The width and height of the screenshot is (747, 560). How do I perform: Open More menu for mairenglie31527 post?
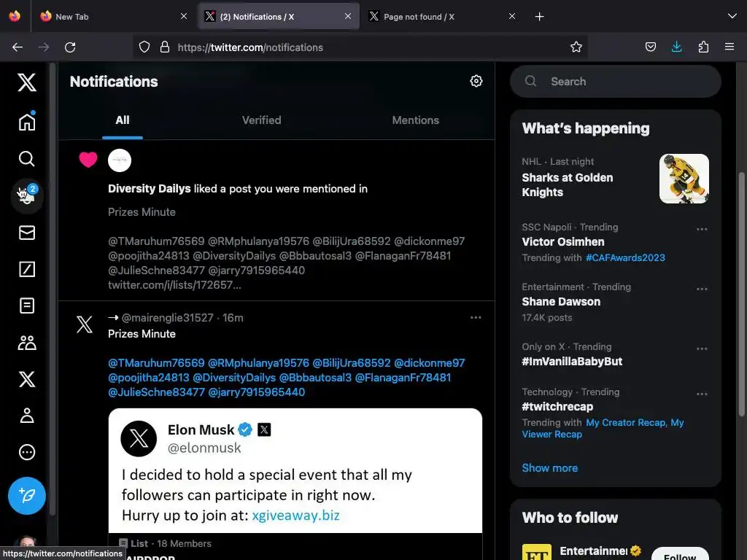pos(476,318)
